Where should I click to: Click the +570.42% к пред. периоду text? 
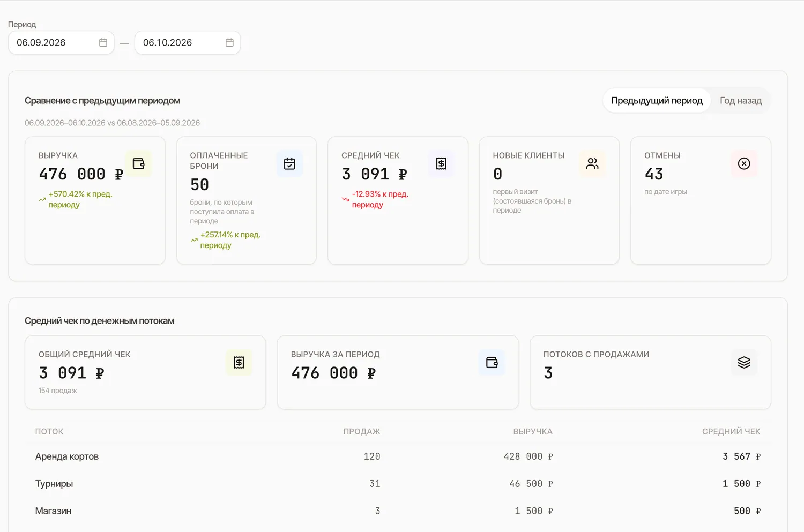coord(80,199)
